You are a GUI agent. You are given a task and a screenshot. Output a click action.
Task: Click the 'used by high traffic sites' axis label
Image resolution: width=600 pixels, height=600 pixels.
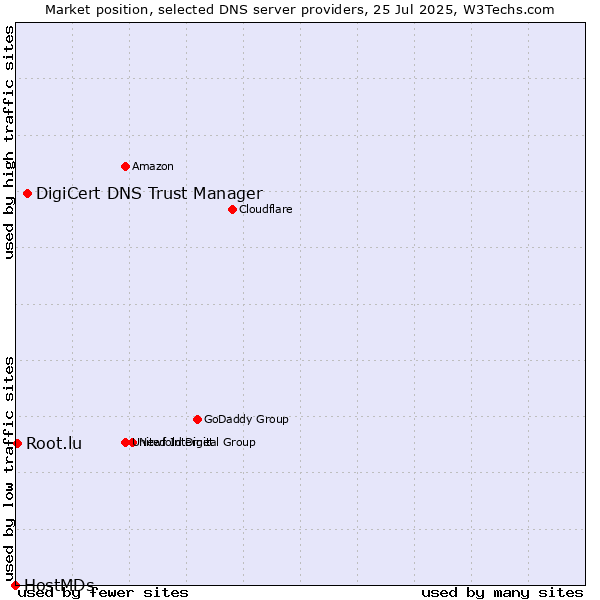[9, 142]
